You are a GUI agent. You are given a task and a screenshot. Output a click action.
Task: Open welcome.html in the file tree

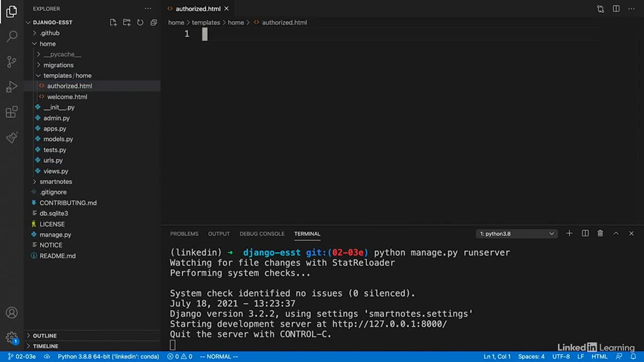click(x=67, y=97)
